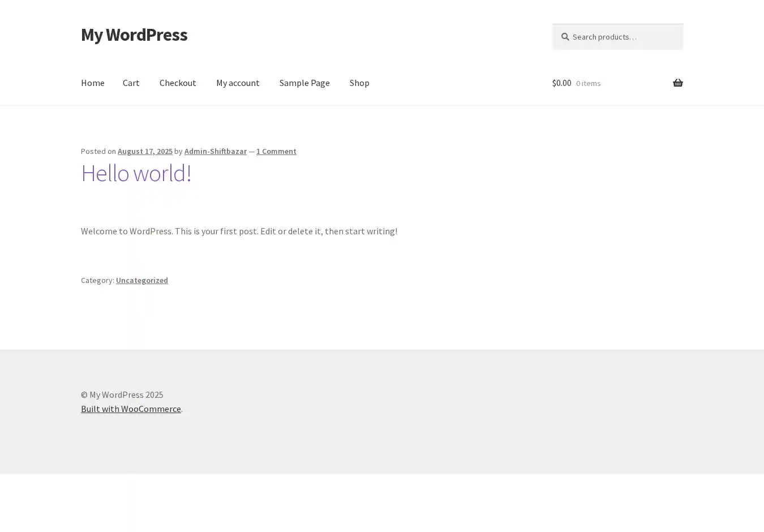Image resolution: width=764 pixels, height=532 pixels.
Task: Click the 0 items cart count
Action: [588, 83]
